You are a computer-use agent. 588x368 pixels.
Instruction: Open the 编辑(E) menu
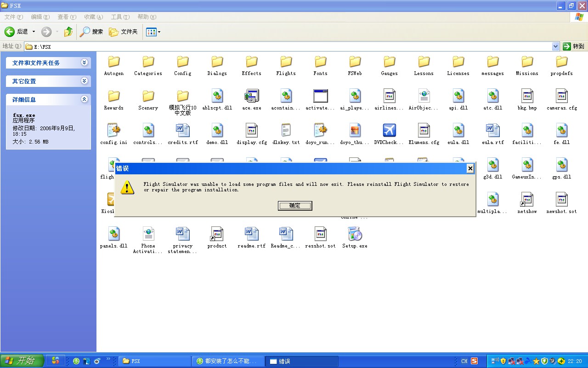point(40,17)
